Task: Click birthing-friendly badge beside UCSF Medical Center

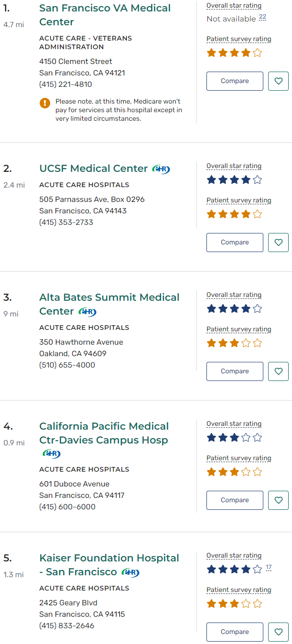Action: click(x=161, y=169)
